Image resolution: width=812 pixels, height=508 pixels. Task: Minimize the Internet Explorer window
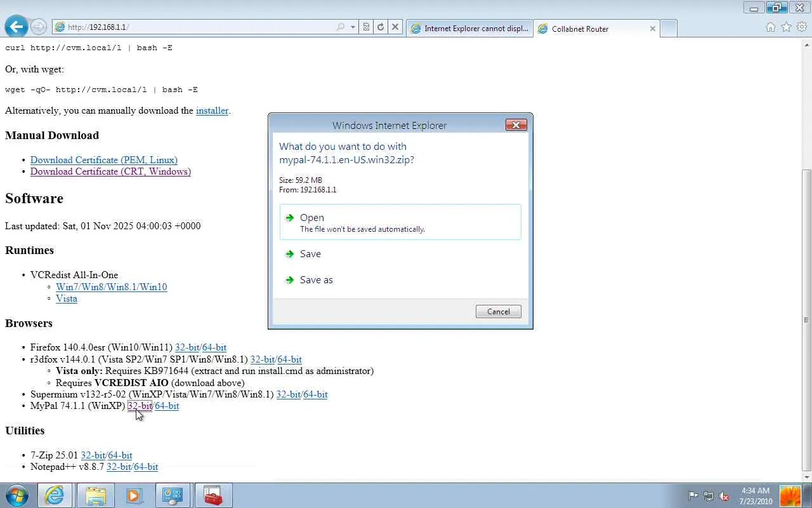[x=754, y=8]
